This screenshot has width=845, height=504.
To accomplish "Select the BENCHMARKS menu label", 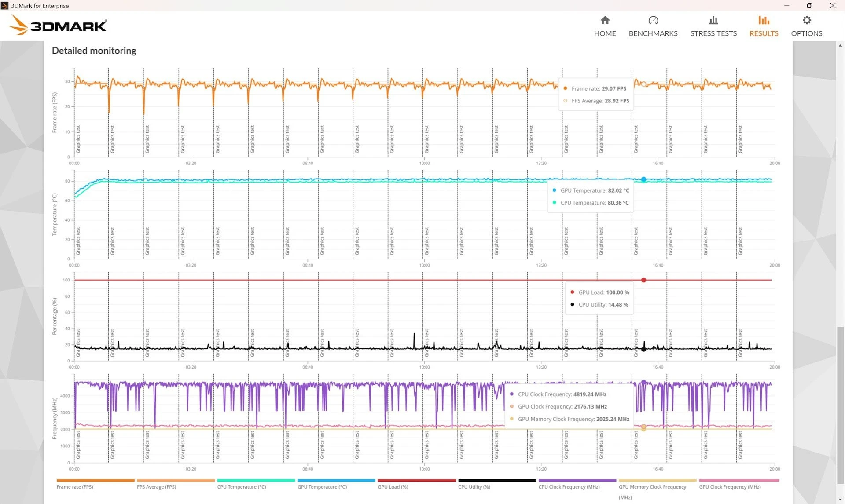I will [x=653, y=33].
